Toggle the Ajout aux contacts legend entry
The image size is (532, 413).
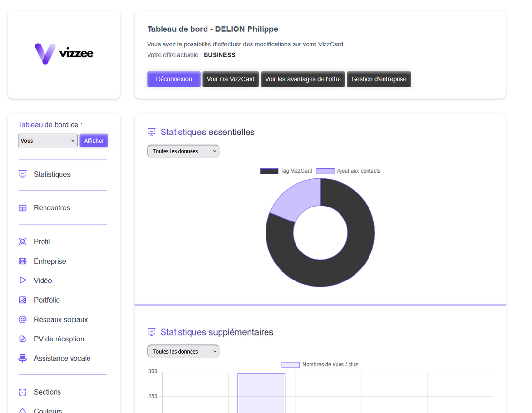coord(348,171)
